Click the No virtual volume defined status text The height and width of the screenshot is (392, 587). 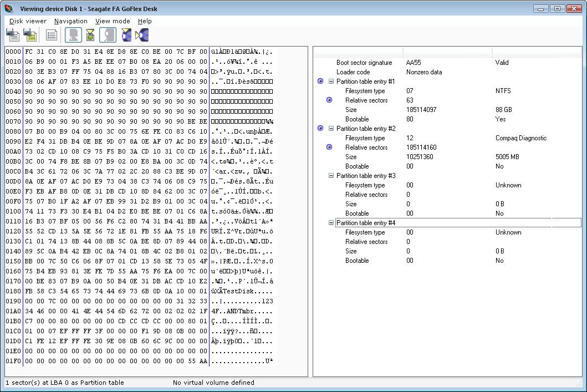click(x=213, y=383)
